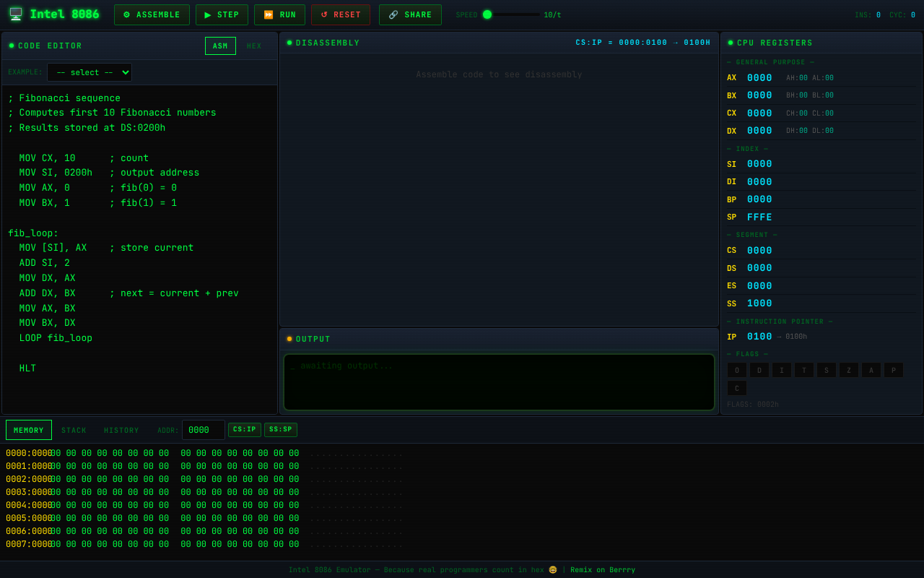This screenshot has height=578, width=924.
Task: Open the Memory tab
Action: click(29, 430)
